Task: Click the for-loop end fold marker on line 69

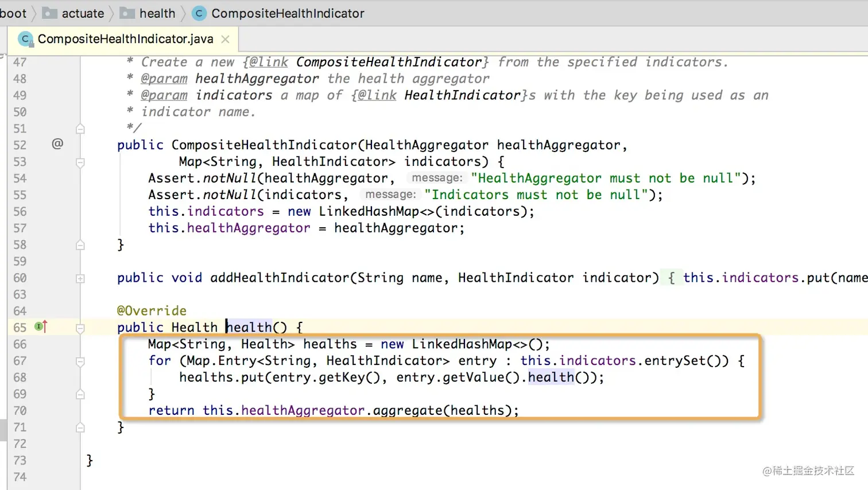Action: click(x=80, y=395)
